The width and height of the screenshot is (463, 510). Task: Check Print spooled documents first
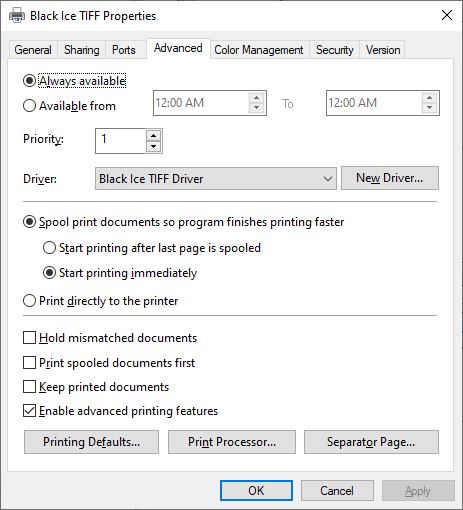pyautogui.click(x=29, y=362)
